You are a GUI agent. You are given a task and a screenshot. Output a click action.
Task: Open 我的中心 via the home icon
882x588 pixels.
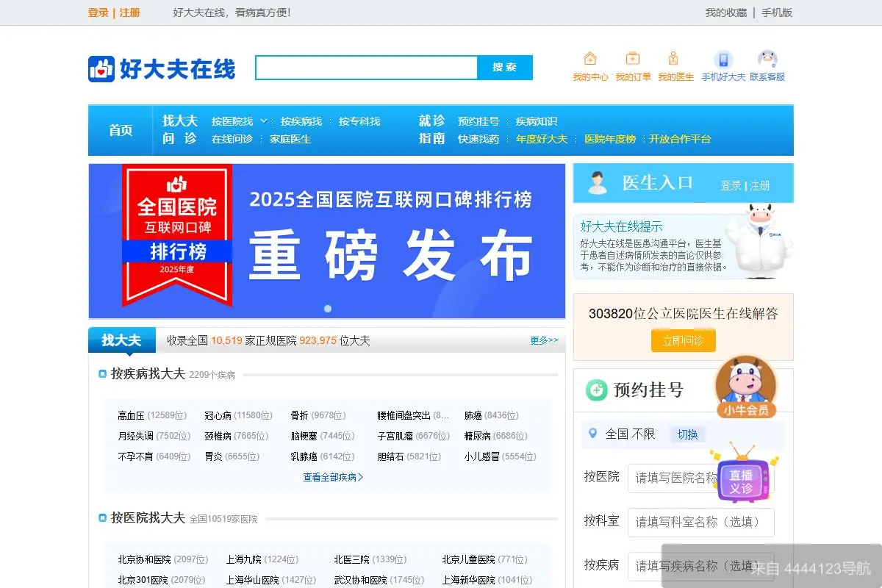coord(589,58)
